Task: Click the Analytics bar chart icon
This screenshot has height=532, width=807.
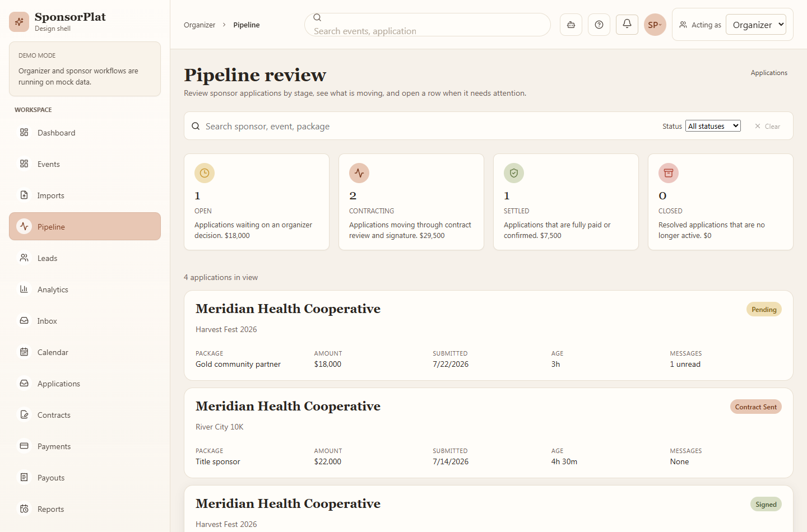Action: pyautogui.click(x=24, y=289)
